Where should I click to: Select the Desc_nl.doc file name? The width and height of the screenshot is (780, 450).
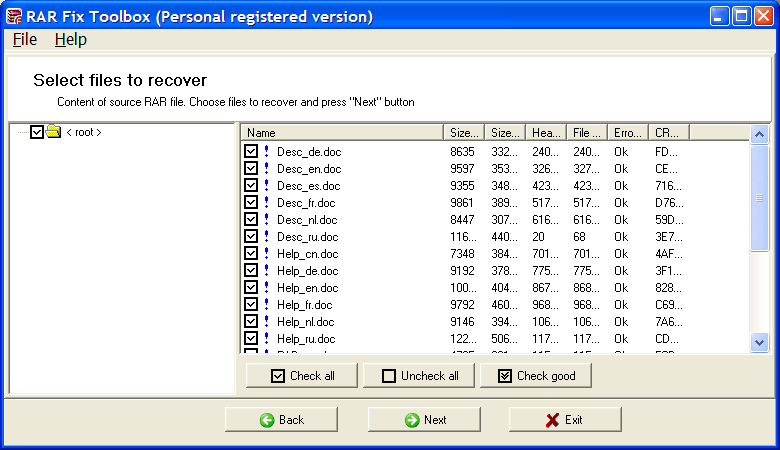[307, 219]
